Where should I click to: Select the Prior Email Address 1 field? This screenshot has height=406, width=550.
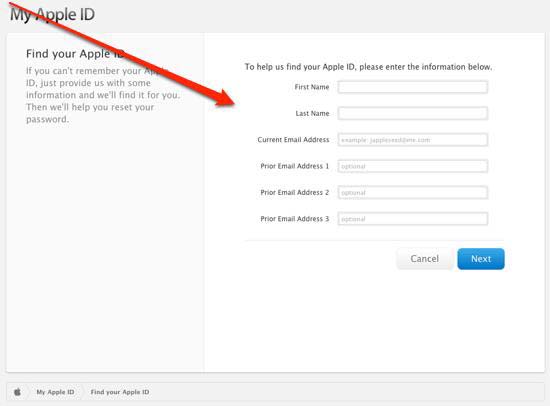tap(412, 166)
